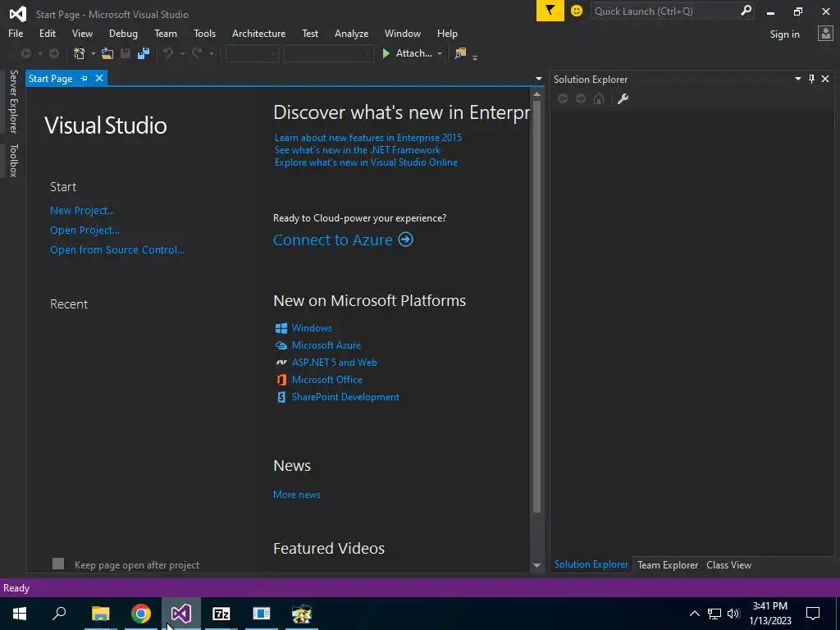
Task: Open the Architecture menu
Action: point(258,33)
